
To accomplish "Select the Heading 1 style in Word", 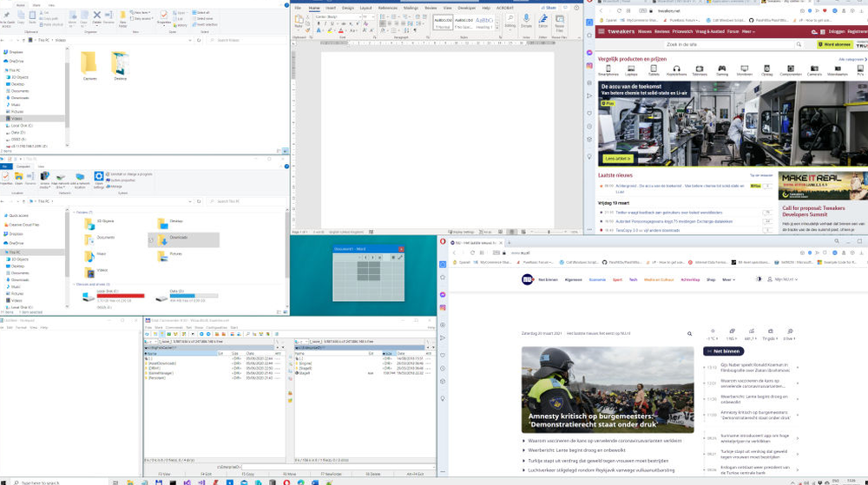I will pyautogui.click(x=483, y=23).
